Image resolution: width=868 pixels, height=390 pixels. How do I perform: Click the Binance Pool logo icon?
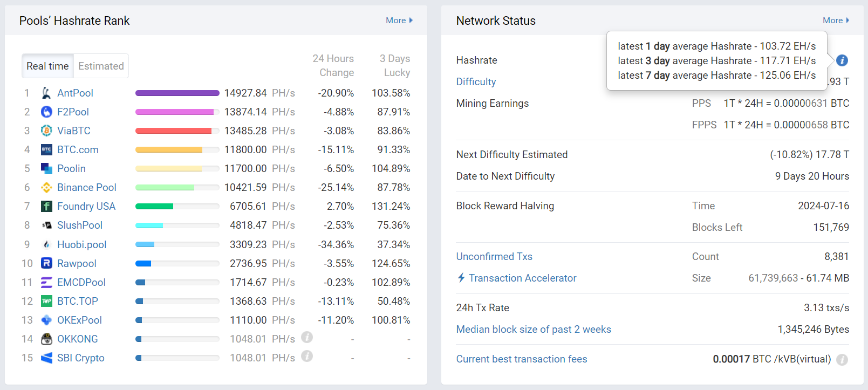(x=46, y=187)
